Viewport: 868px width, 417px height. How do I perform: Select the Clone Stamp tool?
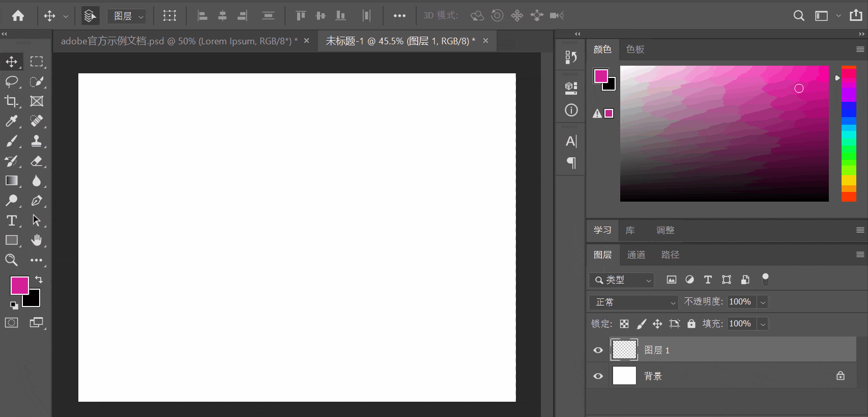pyautogui.click(x=37, y=141)
